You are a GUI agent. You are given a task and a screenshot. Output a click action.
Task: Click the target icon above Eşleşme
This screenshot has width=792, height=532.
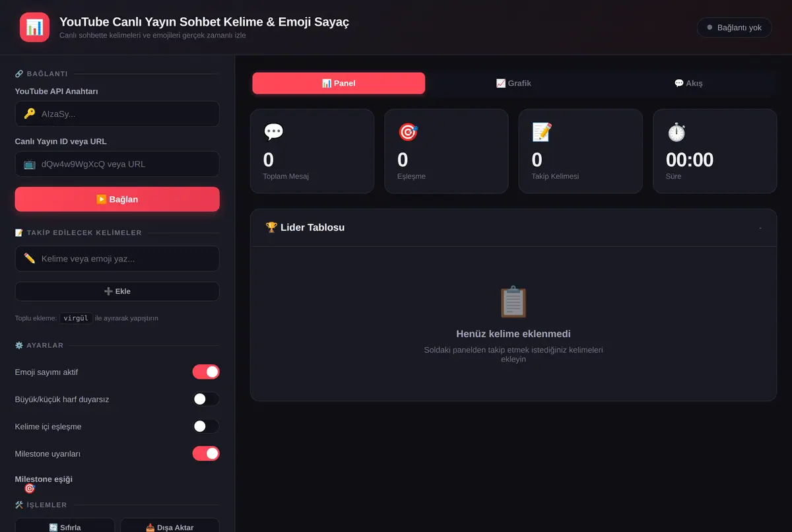pyautogui.click(x=408, y=132)
